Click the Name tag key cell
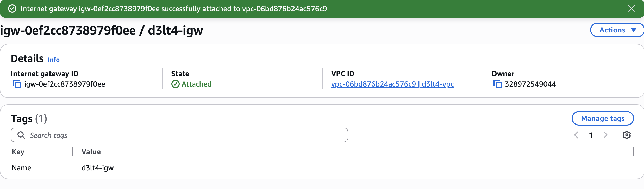This screenshot has width=644, height=189. coord(21,168)
